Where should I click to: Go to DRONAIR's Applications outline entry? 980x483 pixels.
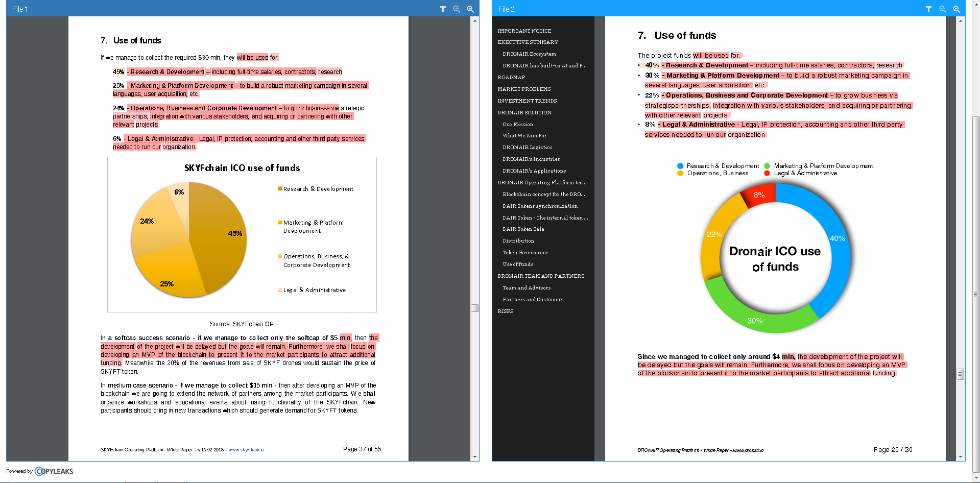pyautogui.click(x=534, y=171)
